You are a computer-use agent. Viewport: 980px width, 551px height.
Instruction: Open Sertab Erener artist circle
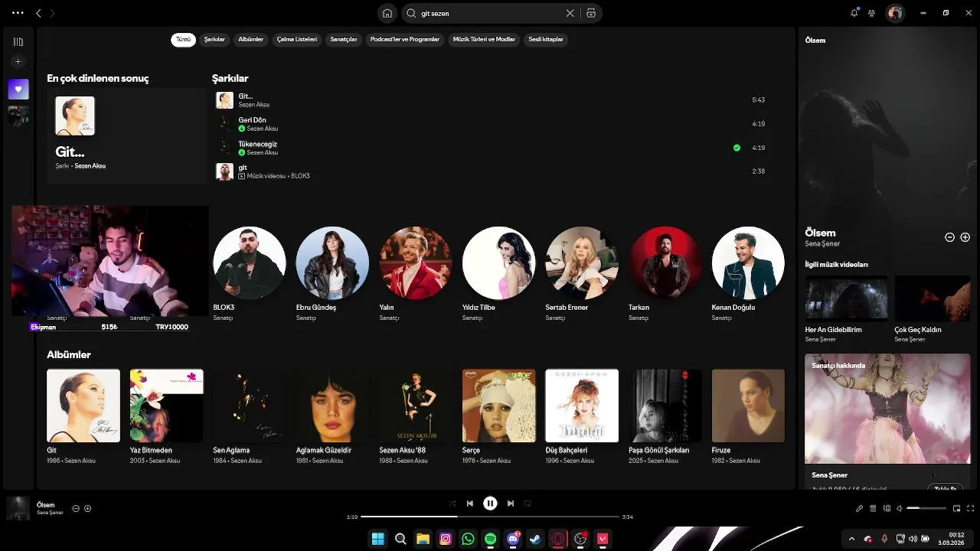tap(582, 262)
